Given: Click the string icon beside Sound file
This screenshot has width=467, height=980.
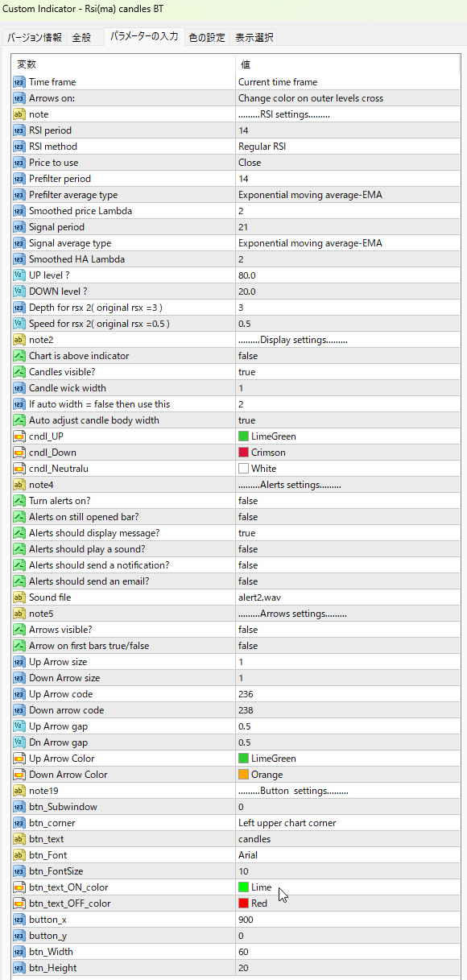Looking at the screenshot, I should click(x=19, y=598).
